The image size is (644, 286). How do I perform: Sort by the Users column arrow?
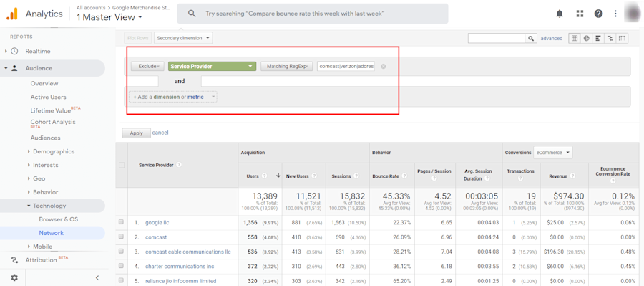278,176
